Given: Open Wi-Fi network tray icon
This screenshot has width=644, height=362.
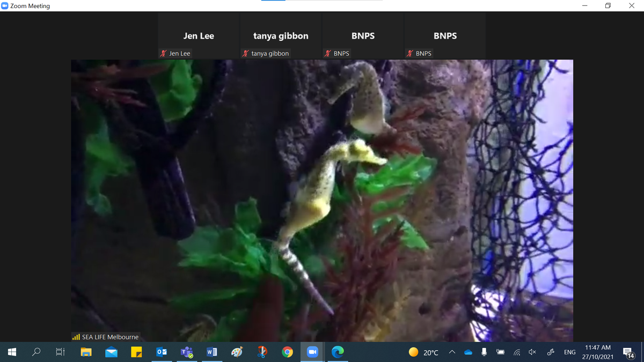Looking at the screenshot, I should (517, 352).
